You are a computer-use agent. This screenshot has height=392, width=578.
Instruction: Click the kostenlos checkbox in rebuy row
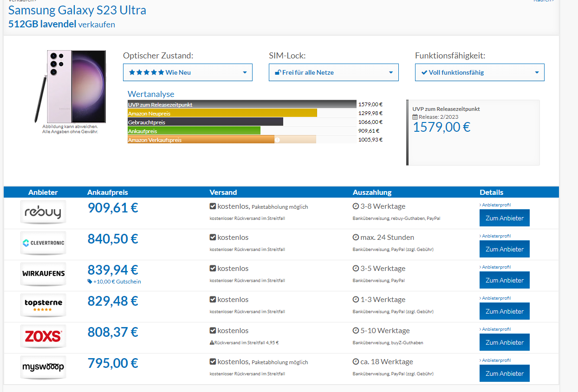213,206
